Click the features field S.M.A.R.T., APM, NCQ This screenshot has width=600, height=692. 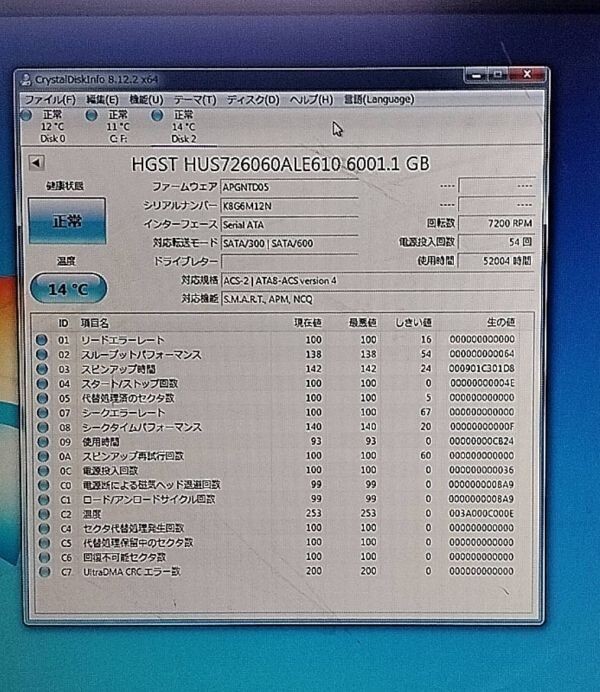377,299
